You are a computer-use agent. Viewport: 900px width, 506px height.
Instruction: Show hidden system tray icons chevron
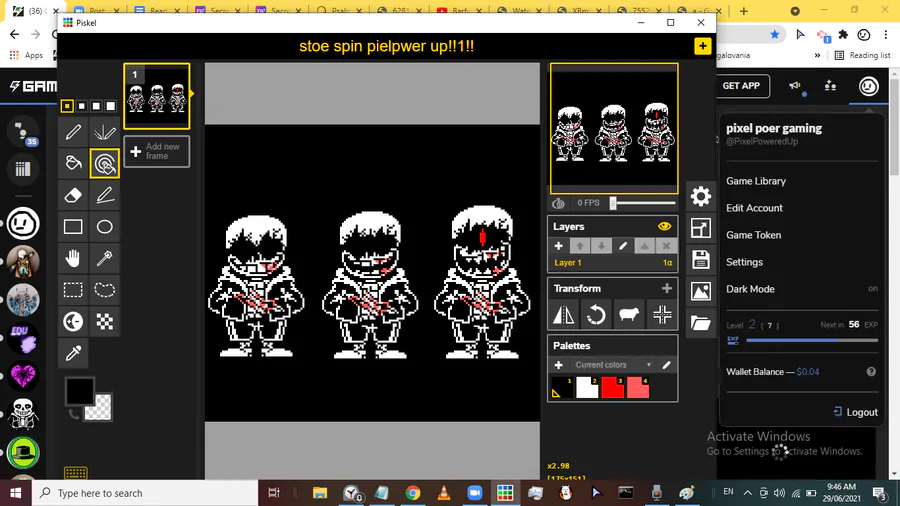(x=747, y=493)
